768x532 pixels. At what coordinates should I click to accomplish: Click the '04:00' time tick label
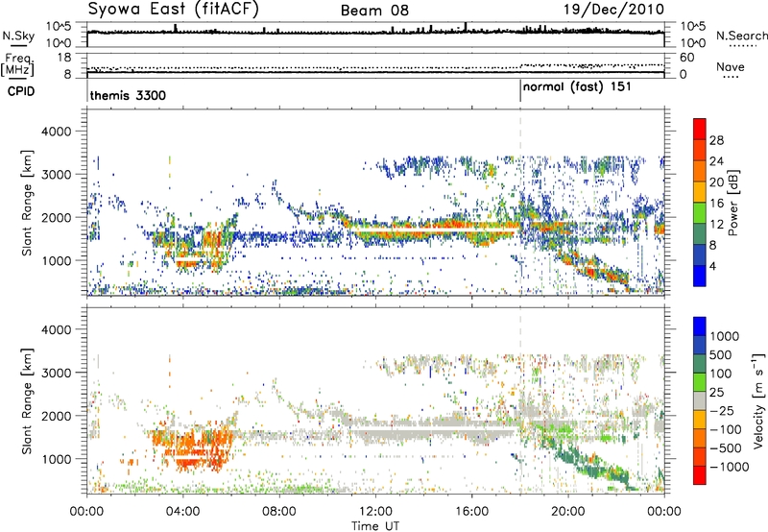coord(183,512)
